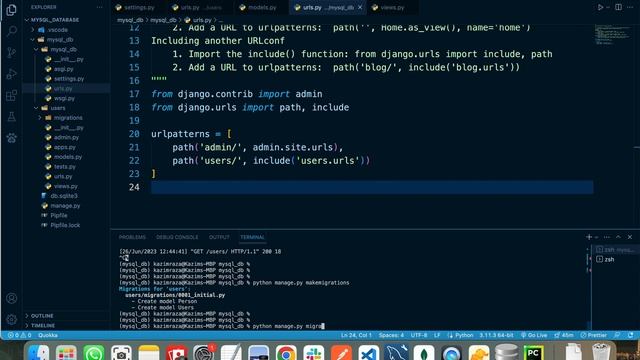The width and height of the screenshot is (640, 360).
Task: Create a new terminal with plus icon
Action: coord(589,237)
